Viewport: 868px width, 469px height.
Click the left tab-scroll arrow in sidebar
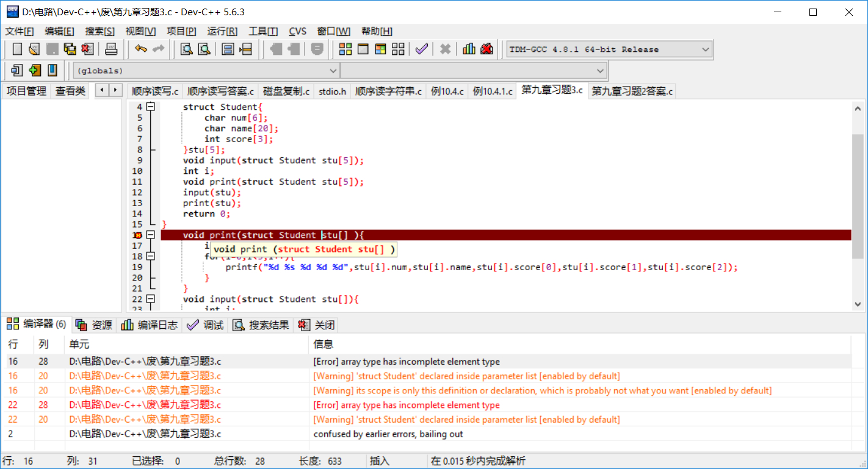(101, 90)
